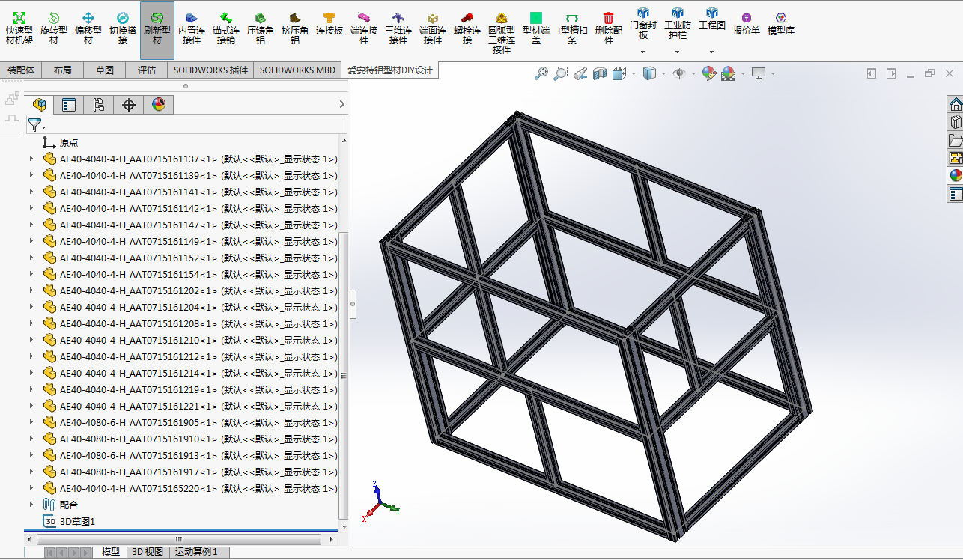Open the Hide/Show Items eye dropdown

click(x=693, y=73)
